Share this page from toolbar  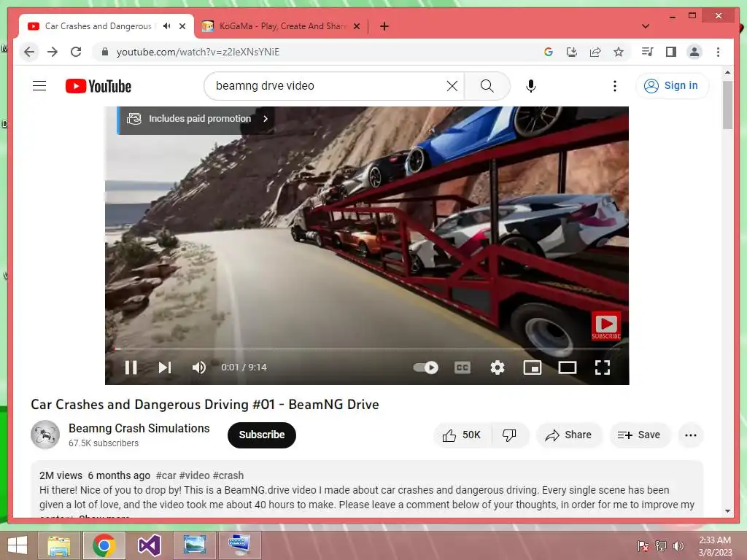(x=595, y=52)
